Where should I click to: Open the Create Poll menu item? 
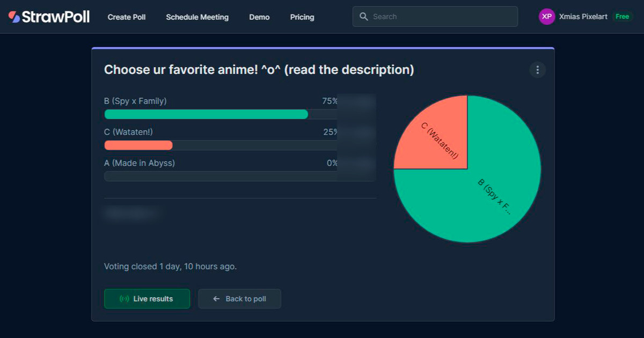(x=127, y=17)
